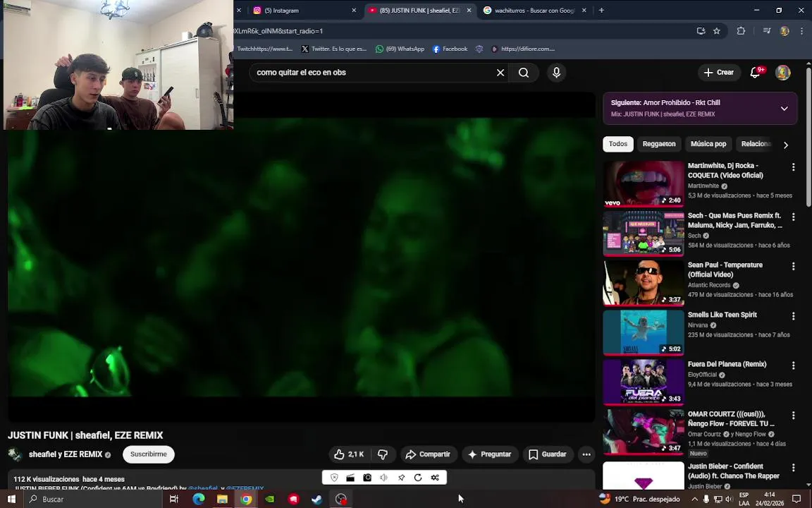Clear the YouTube search text

click(x=500, y=73)
